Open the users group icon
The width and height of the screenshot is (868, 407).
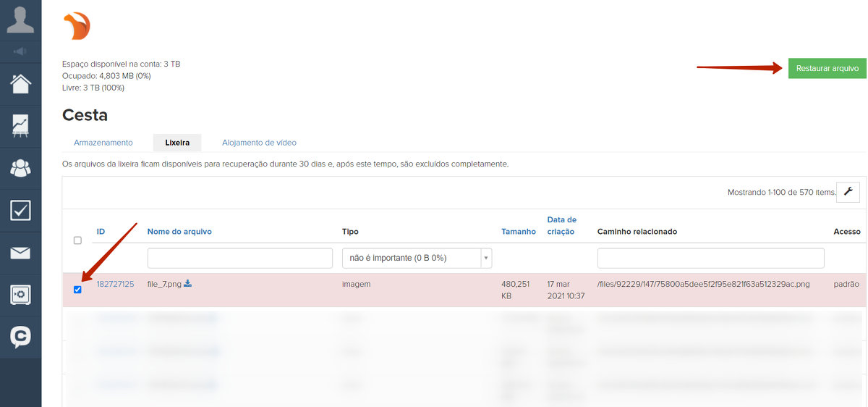click(x=20, y=168)
